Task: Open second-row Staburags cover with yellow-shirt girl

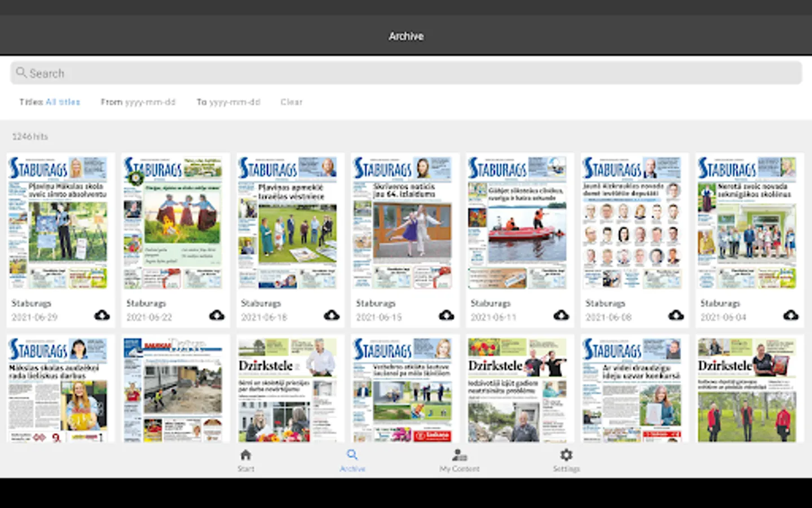Action: [58, 389]
